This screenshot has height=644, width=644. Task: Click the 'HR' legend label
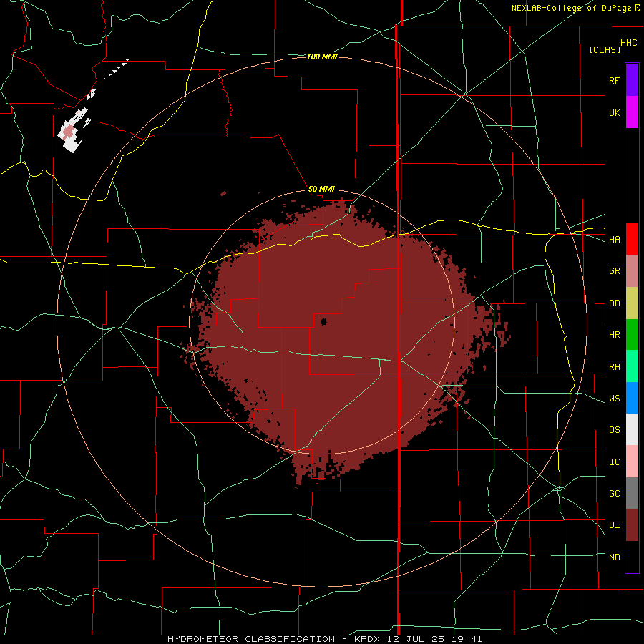point(614,335)
